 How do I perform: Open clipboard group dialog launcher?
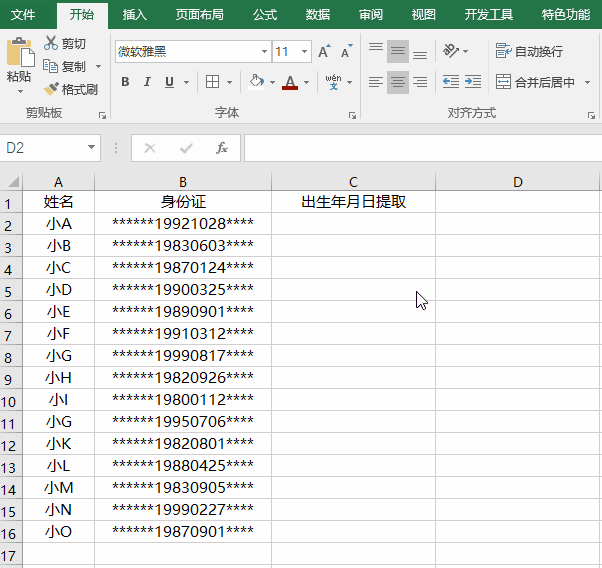[x=102, y=115]
